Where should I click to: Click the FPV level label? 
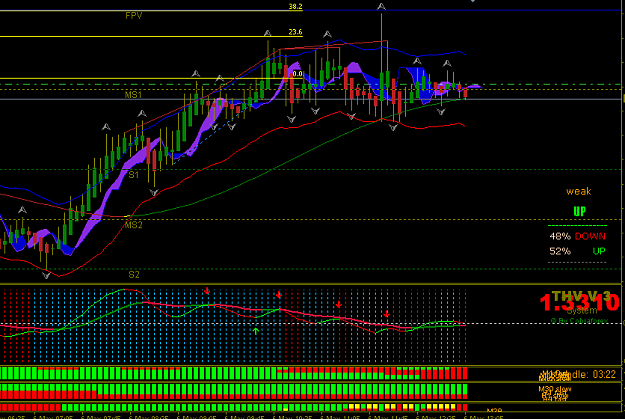coord(134,16)
